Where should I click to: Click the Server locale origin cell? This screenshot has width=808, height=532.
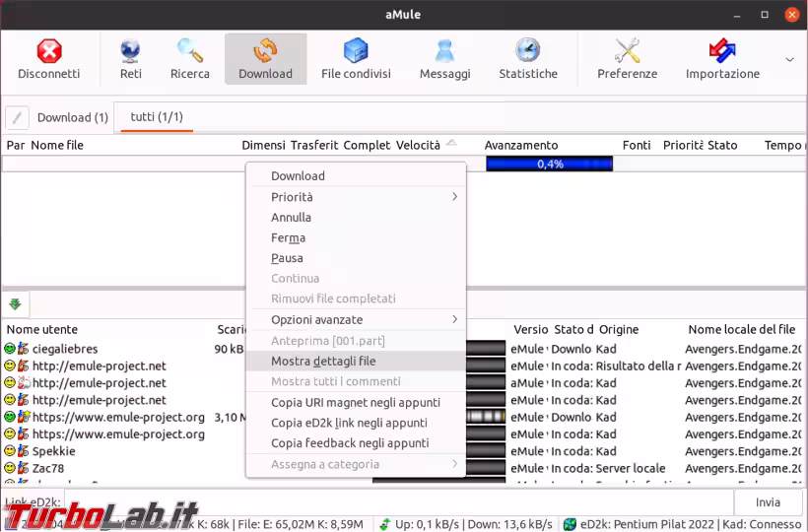tap(631, 468)
